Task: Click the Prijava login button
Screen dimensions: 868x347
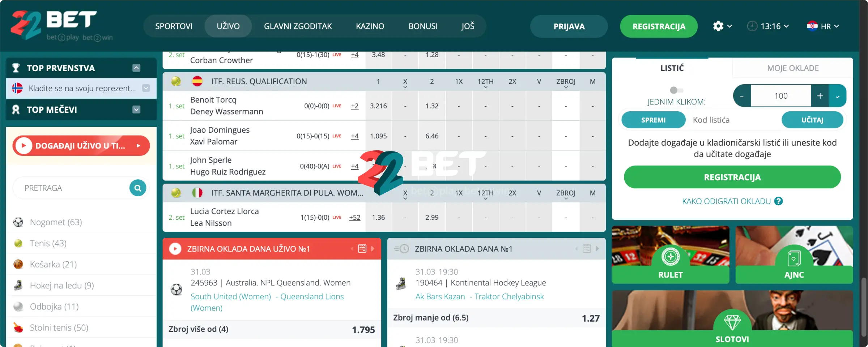Action: 569,26
